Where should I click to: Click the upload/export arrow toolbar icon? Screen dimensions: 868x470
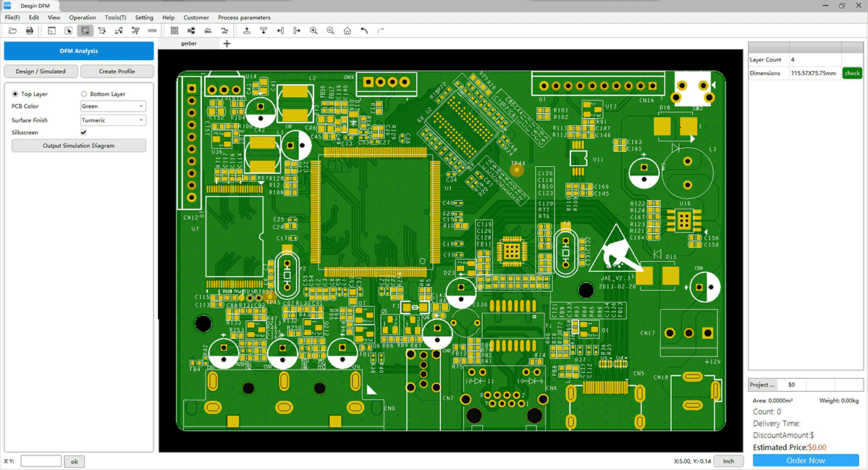coord(247,30)
